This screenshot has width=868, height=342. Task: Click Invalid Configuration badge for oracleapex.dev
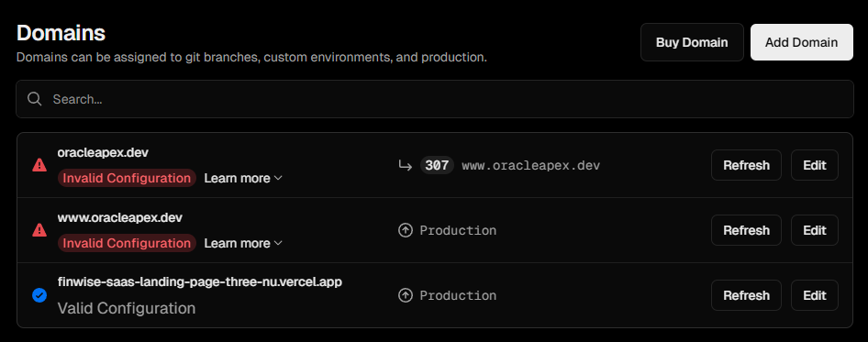[x=127, y=178]
